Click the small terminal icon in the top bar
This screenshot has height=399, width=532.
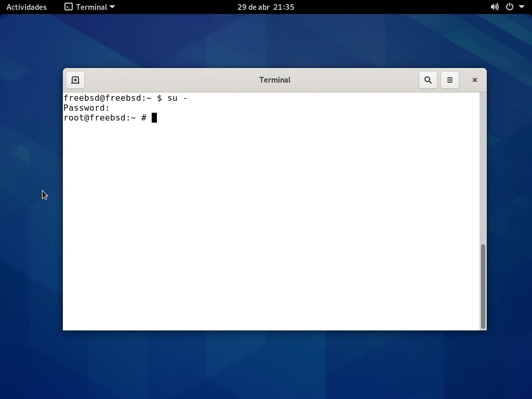(x=69, y=7)
